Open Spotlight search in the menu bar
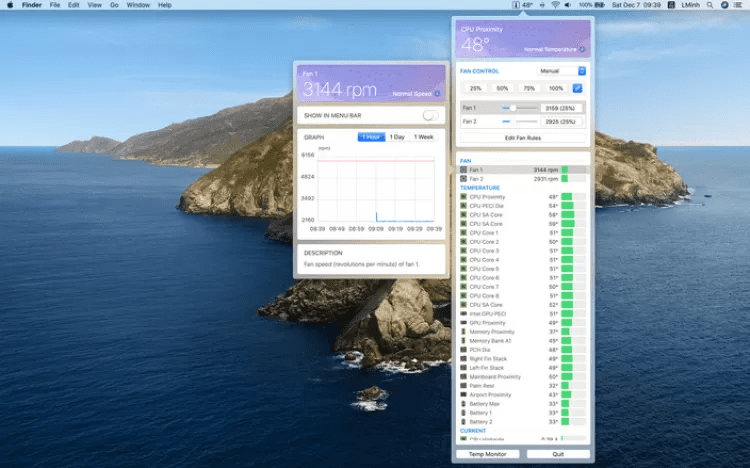 click(710, 5)
